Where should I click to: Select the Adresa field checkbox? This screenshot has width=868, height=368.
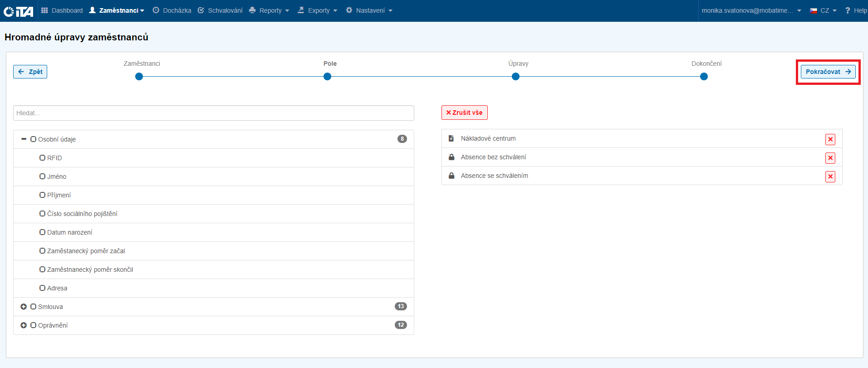(x=42, y=288)
